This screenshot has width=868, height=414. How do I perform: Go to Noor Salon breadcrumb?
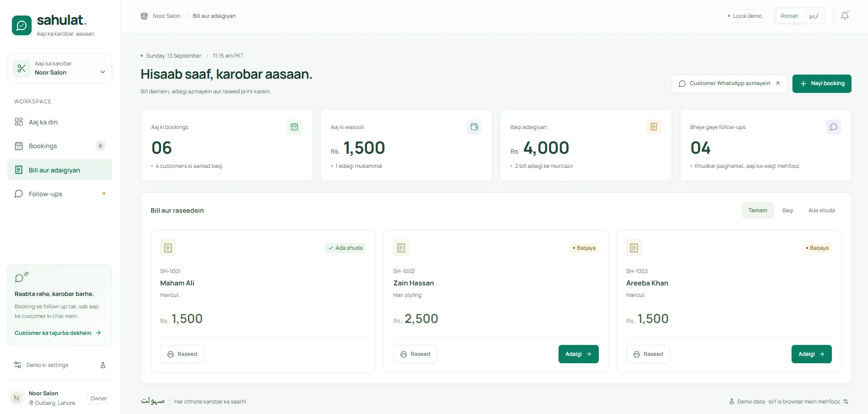point(167,16)
